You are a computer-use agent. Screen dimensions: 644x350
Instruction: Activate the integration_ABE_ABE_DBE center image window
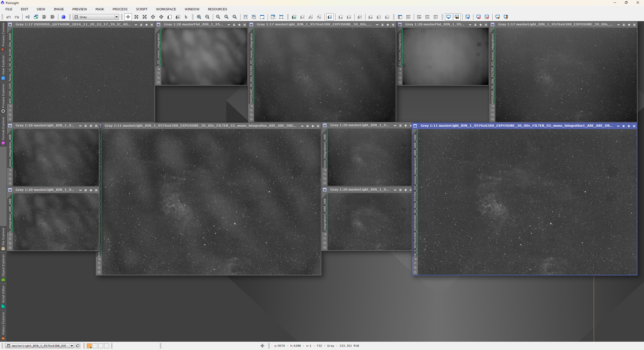211,202
